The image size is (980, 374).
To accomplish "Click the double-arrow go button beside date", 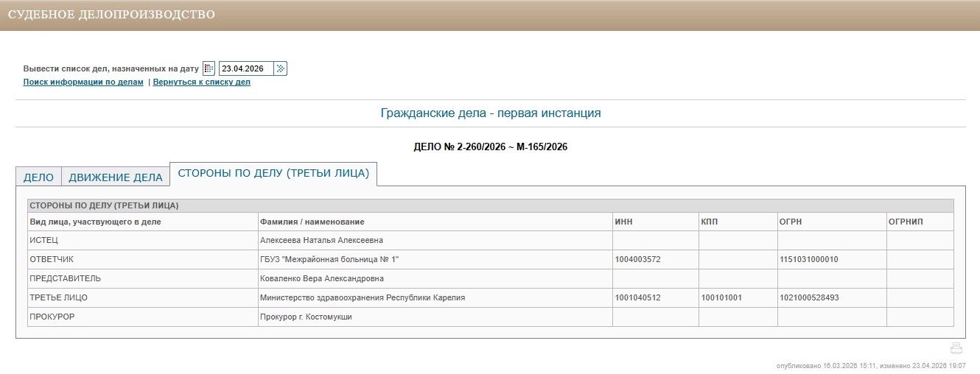I will [x=280, y=68].
